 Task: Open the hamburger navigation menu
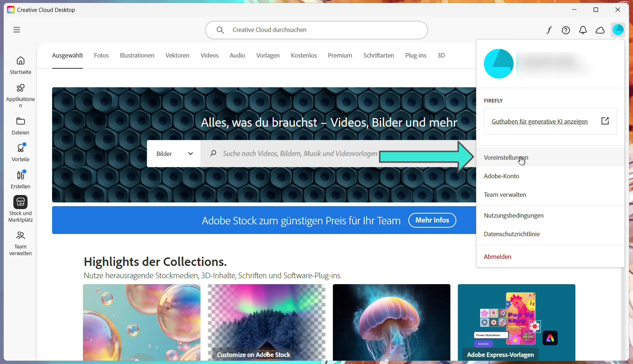point(17,30)
